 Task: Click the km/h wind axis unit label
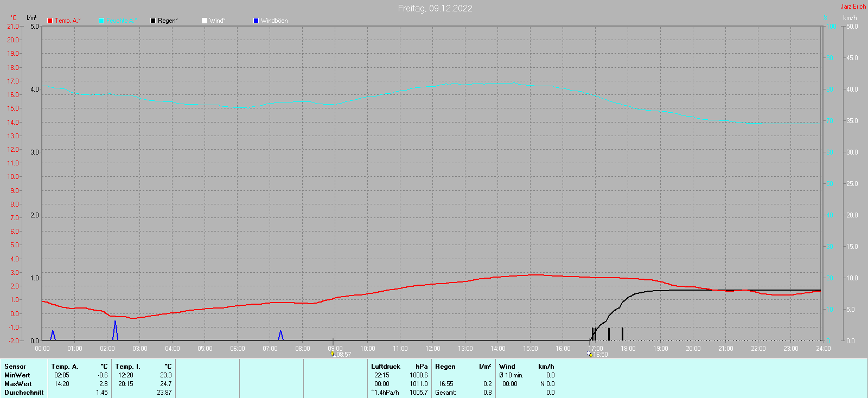(850, 18)
